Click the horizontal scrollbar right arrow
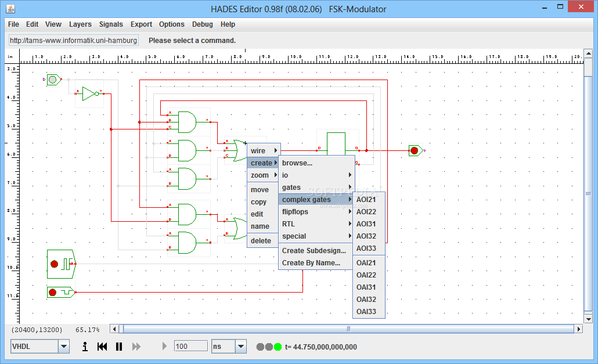Image resolution: width=598 pixels, height=364 pixels. pos(579,329)
